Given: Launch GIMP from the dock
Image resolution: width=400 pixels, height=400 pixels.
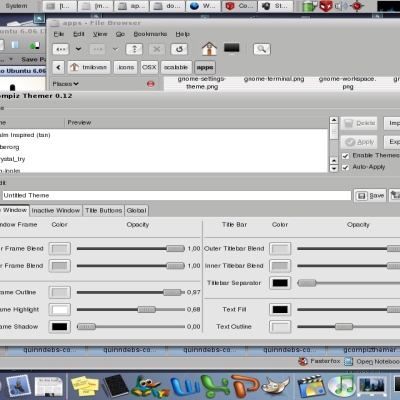Looking at the screenshot, I should point(275,386).
